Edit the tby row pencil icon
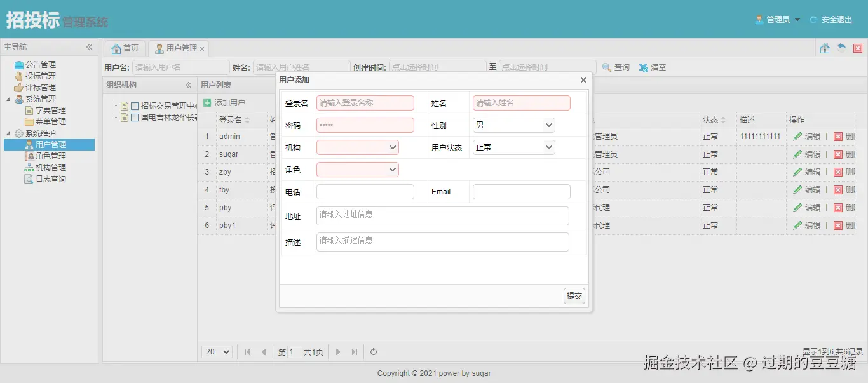The height and width of the screenshot is (383, 868). point(797,190)
